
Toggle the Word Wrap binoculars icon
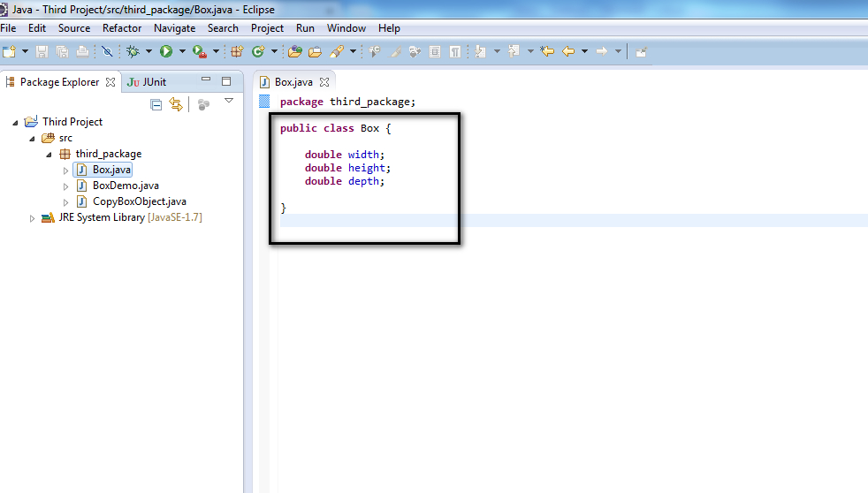pyautogui.click(x=415, y=51)
